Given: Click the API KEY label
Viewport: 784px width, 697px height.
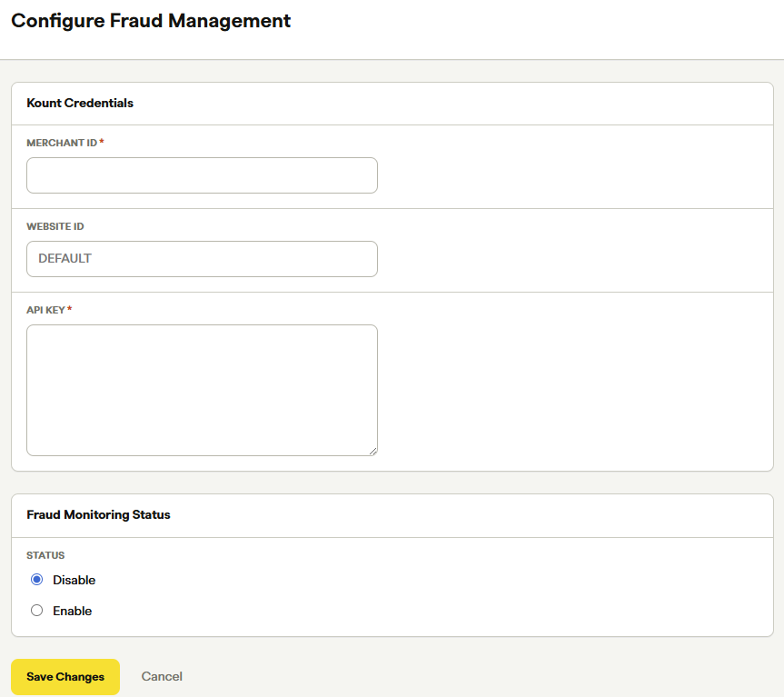Looking at the screenshot, I should (x=45, y=310).
